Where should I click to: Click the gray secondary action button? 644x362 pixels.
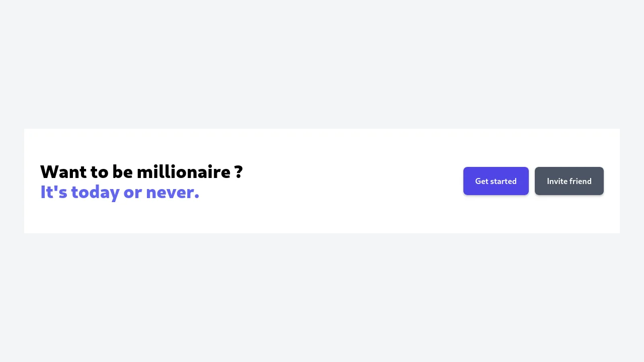click(x=569, y=181)
